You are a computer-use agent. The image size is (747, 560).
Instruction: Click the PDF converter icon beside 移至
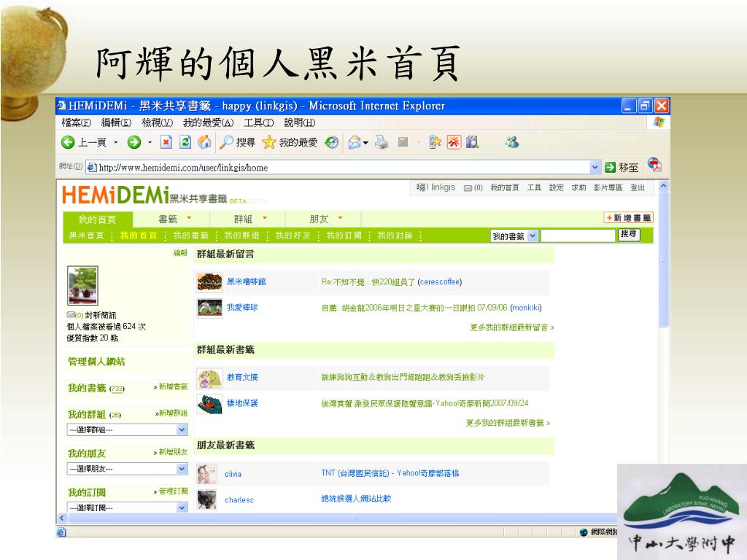coord(654,165)
